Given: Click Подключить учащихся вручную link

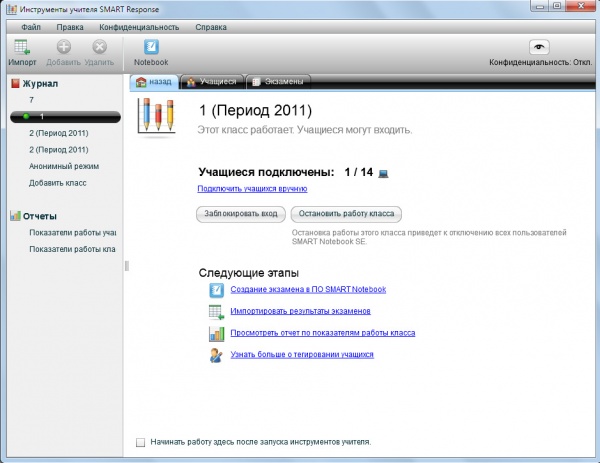Looking at the screenshot, I should (x=252, y=189).
